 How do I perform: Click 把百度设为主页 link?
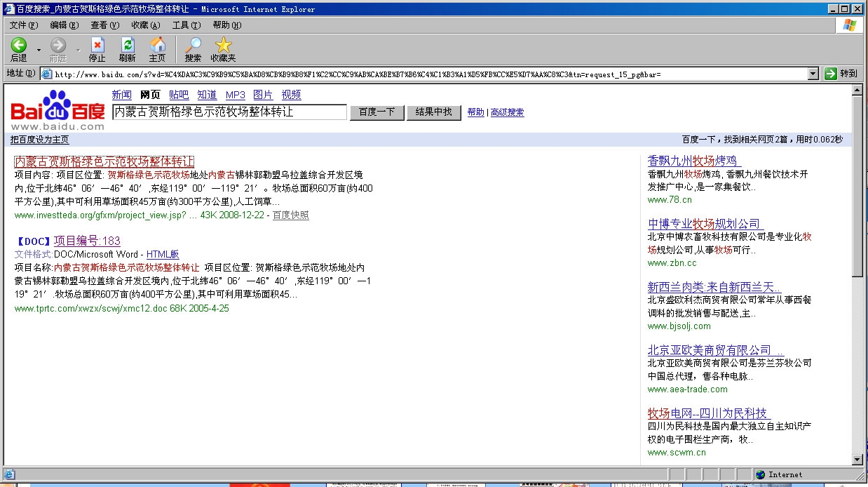[x=40, y=140]
